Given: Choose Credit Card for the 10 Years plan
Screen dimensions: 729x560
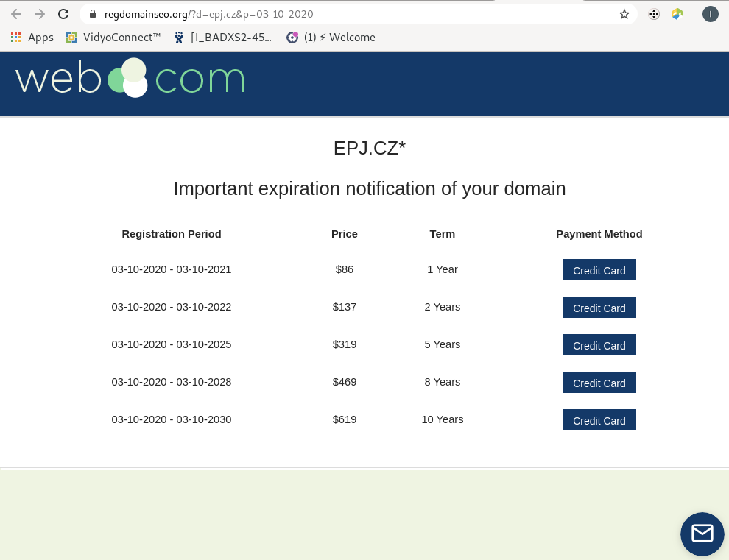Looking at the screenshot, I should (599, 421).
